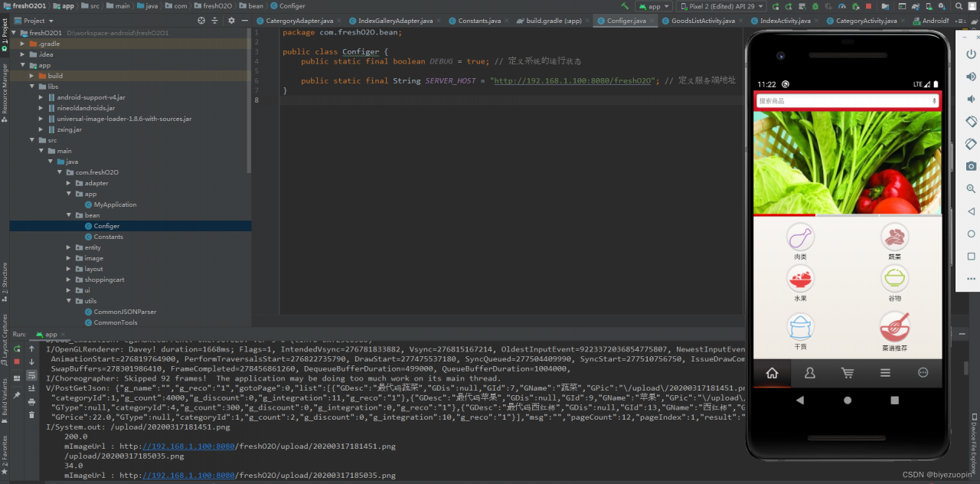Rerun the app in Run panel
Image resolution: width=980 pixels, height=484 pixels.
point(16,348)
